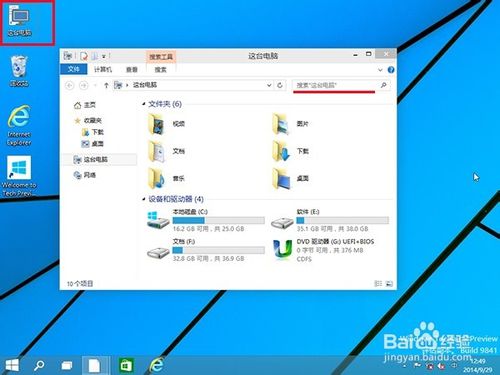Open the 这台电脑 desktop icon

19,22
